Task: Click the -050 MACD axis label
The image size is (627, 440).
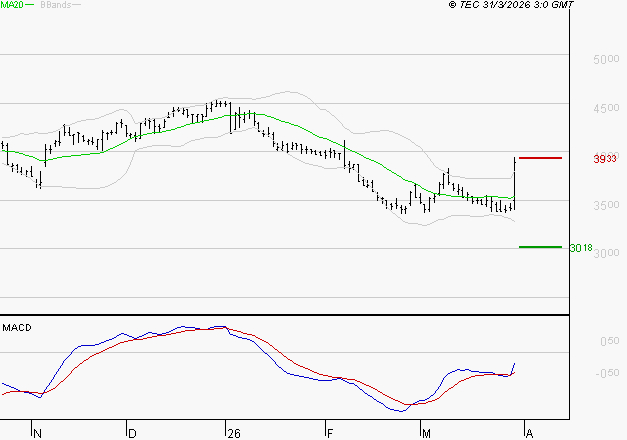Action: 607,373
